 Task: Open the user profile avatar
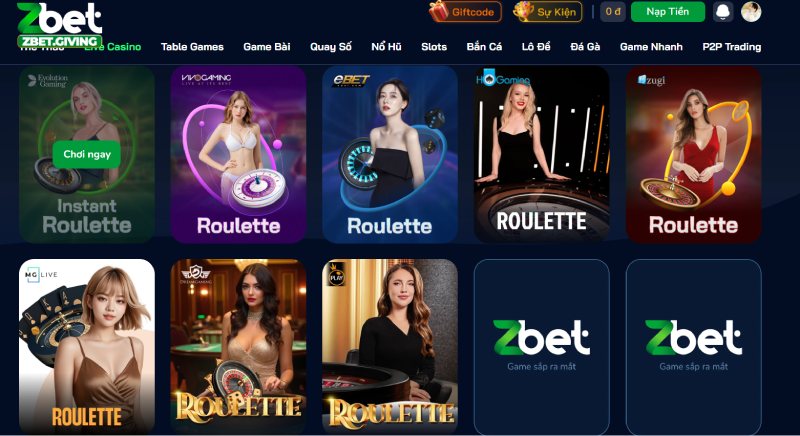point(751,12)
